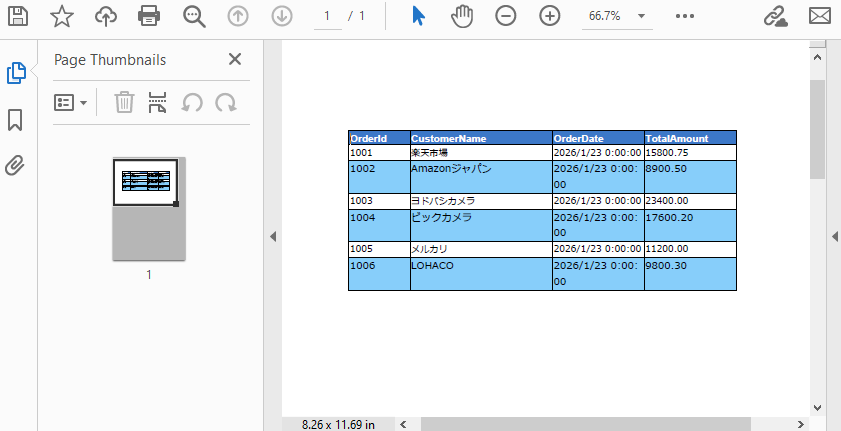
Task: Click the customer cell 楽天市場
Action: pos(481,153)
